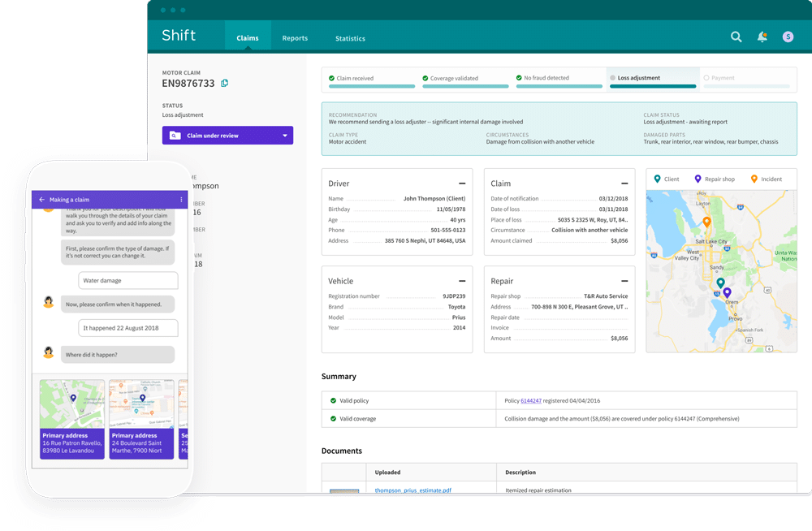Switch to the Statistics tab
Screen dimensions: 812x531
pyautogui.click(x=350, y=38)
